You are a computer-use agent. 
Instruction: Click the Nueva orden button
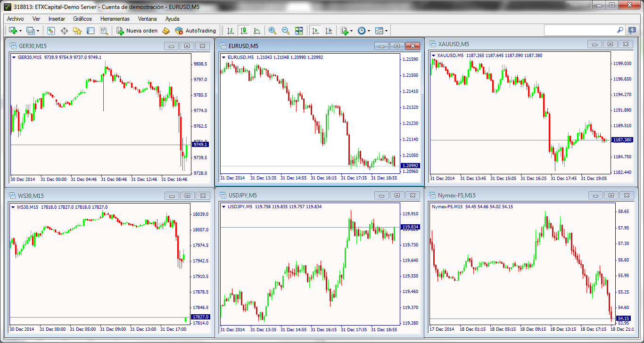[x=137, y=31]
